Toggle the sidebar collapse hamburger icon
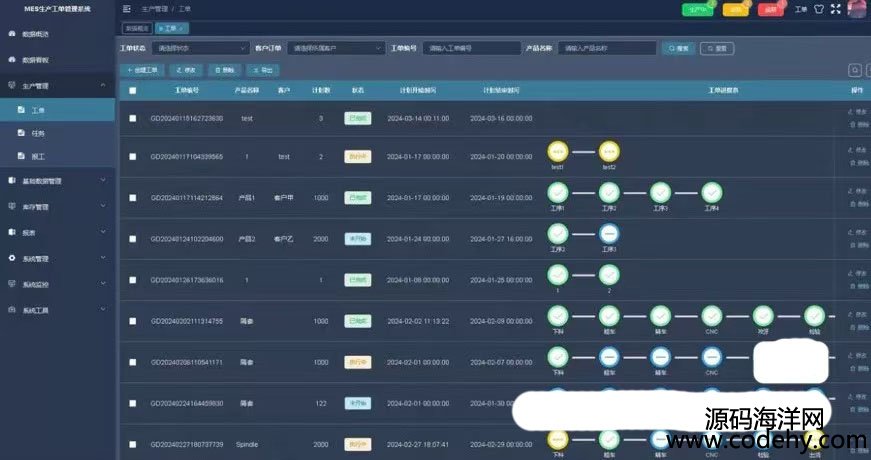Screen dimensions: 871x460 (126, 9)
